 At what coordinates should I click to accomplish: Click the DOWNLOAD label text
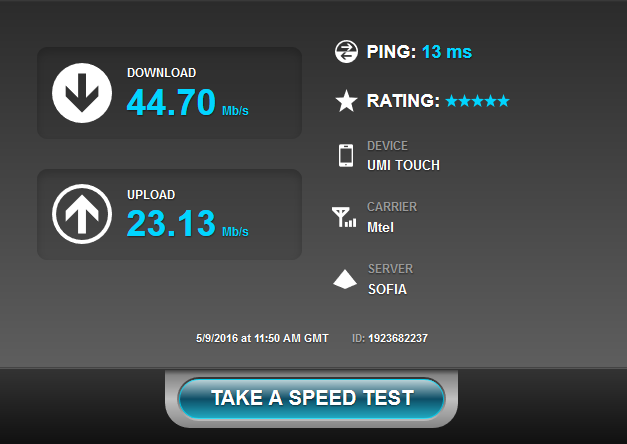[x=162, y=73]
